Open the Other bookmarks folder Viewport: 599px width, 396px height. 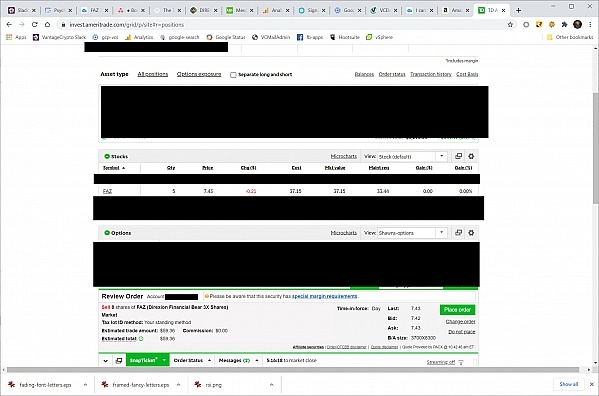click(570, 37)
